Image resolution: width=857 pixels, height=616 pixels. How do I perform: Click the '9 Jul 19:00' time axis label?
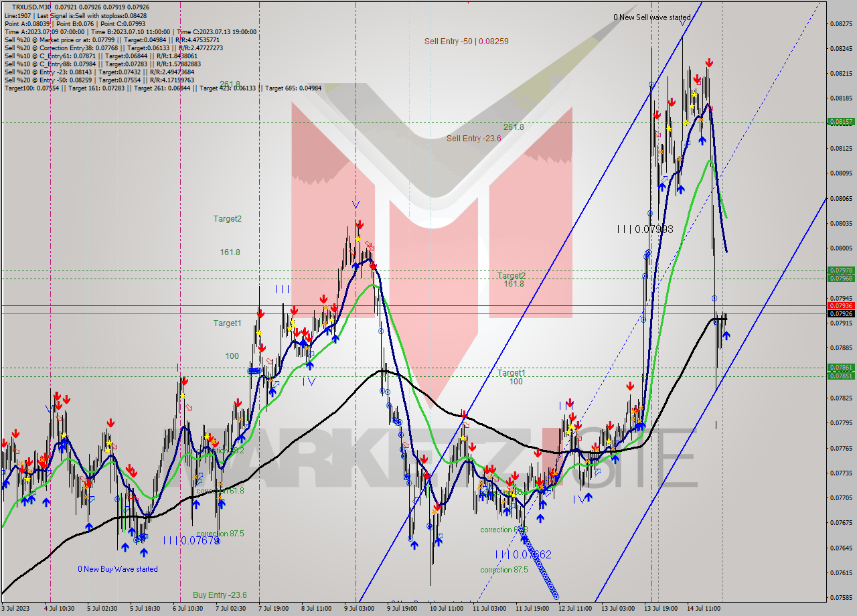(402, 609)
